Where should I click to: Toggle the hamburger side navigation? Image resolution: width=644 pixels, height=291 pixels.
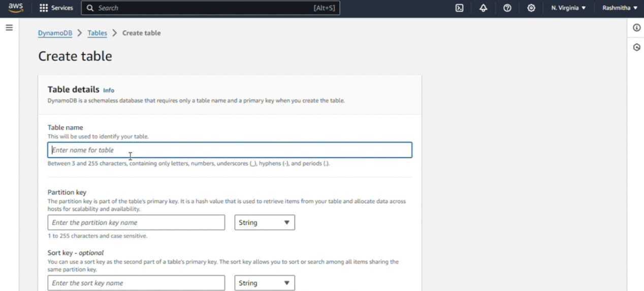[9, 27]
